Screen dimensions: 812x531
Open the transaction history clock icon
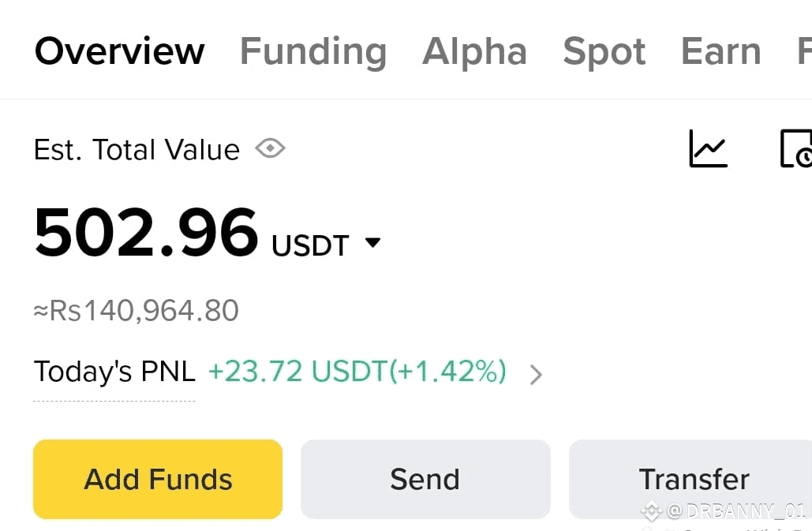pyautogui.click(x=796, y=148)
